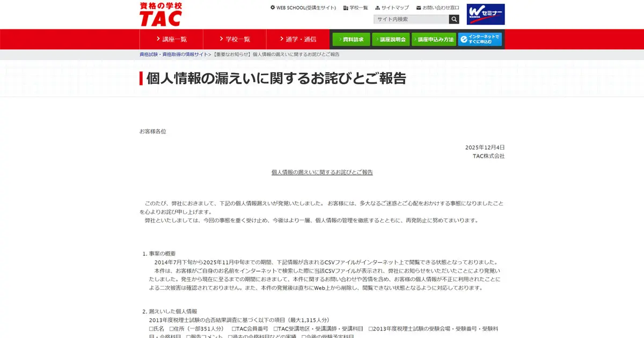This screenshot has height=338, width=644.
Task: Click the sitemap icon beside サイトマップ
Action: tap(378, 8)
